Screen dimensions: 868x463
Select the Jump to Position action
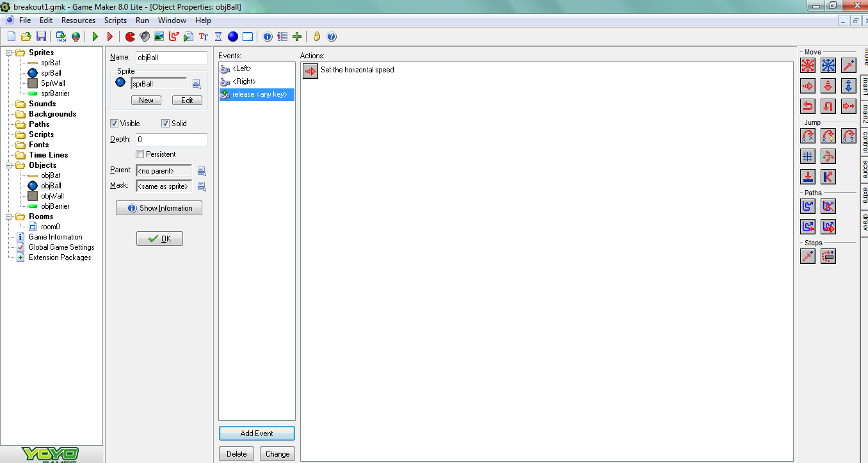tap(808, 136)
